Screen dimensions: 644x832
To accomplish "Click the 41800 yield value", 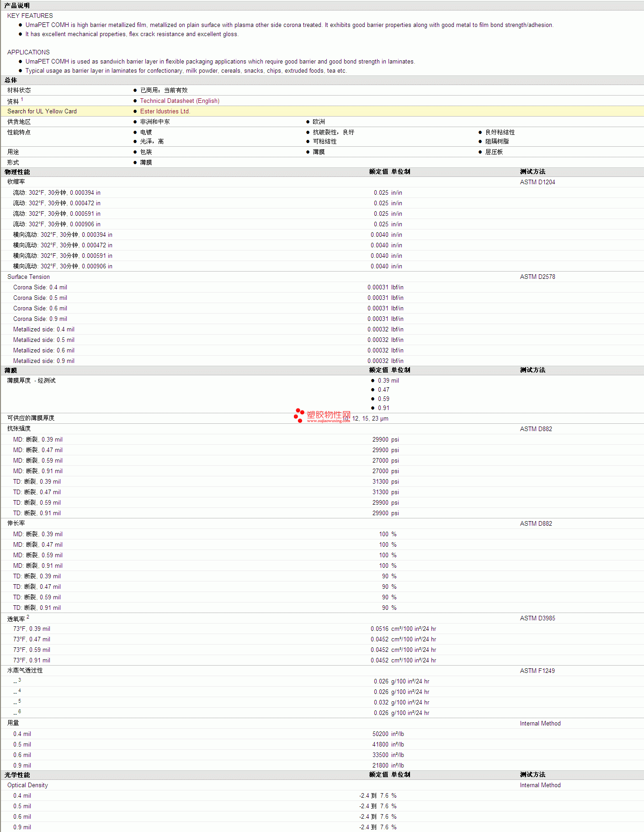I will pyautogui.click(x=380, y=745).
